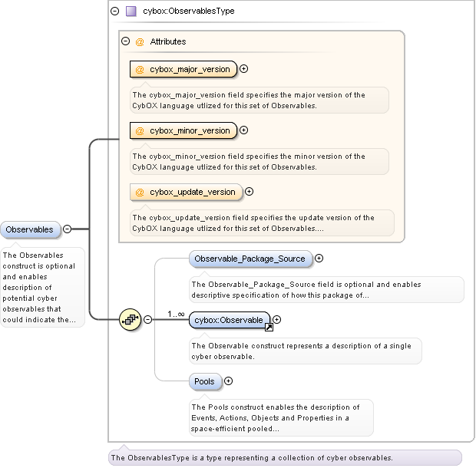Expand the Pools element
The height and width of the screenshot is (468, 476).
click(228, 381)
